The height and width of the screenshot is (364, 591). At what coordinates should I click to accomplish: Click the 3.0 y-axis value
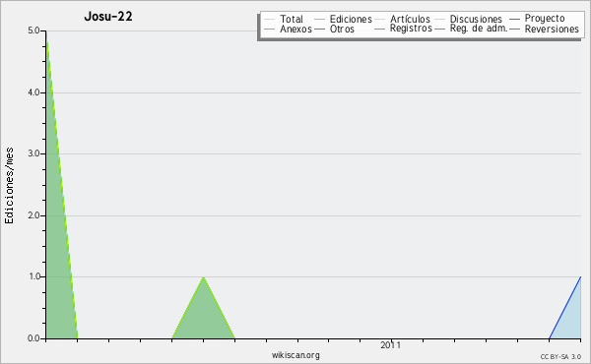tap(33, 153)
